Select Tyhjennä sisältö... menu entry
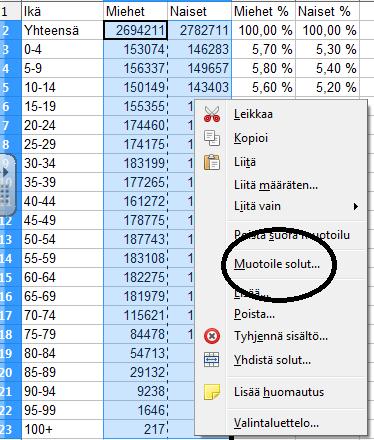The height and width of the screenshot is (440, 374). pyautogui.click(x=281, y=336)
